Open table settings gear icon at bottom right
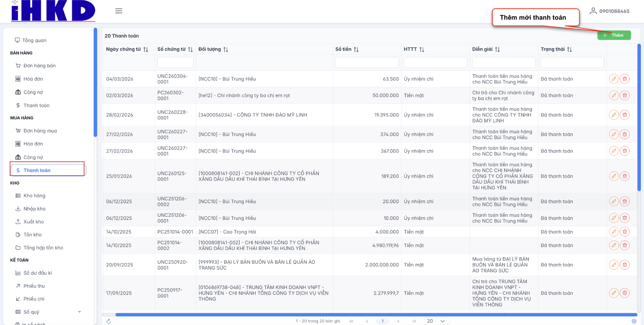The image size is (644, 325). [x=634, y=321]
